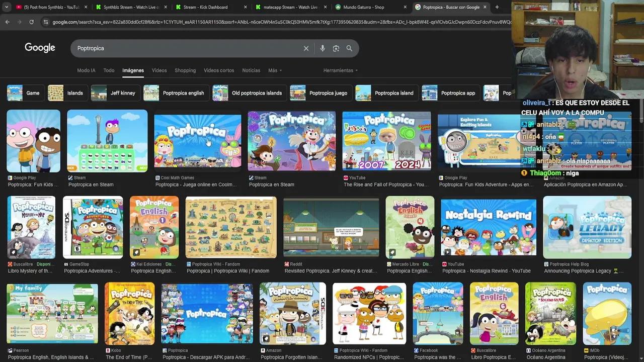Screen dimensions: 644x362
Task: Open Randomized NPCs wiki image
Action: (x=369, y=314)
